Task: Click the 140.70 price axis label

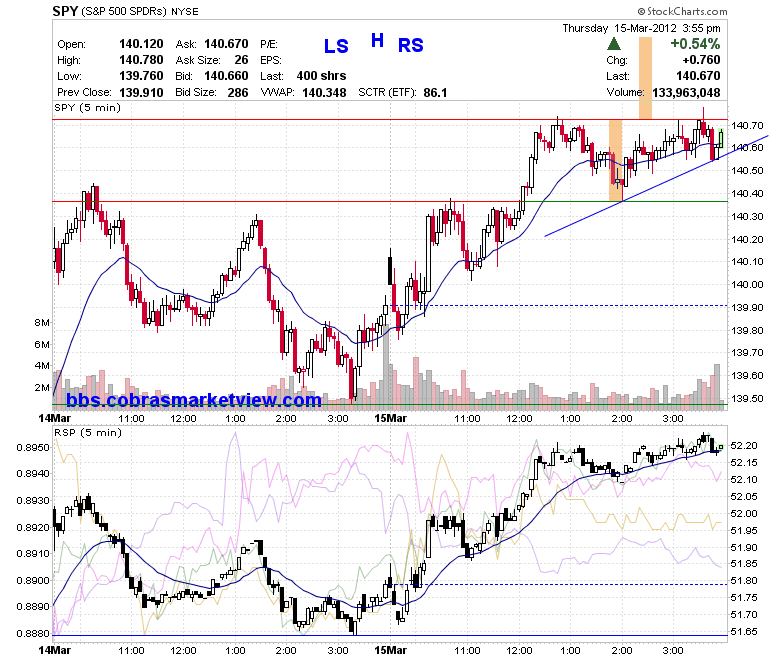Action: pyautogui.click(x=747, y=125)
